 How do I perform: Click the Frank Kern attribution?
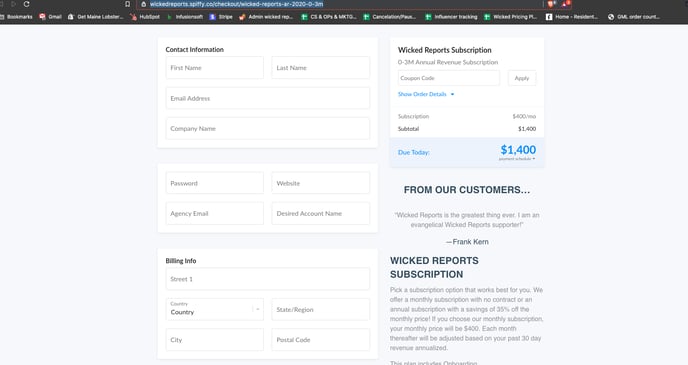[467, 242]
